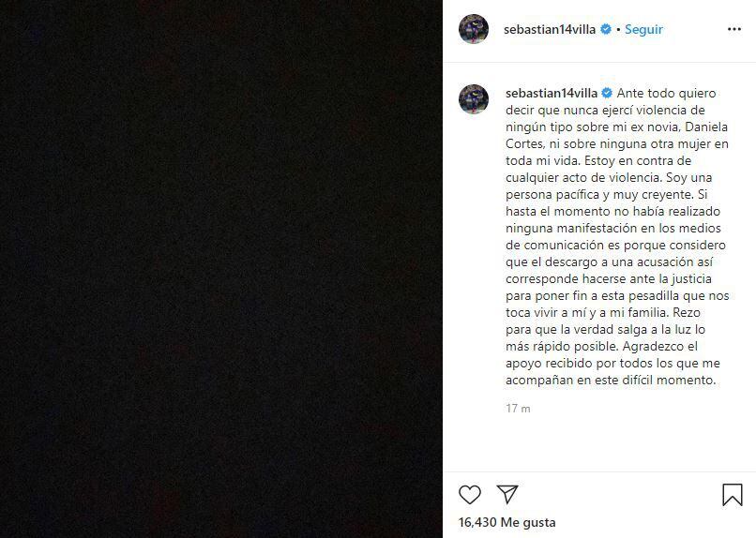The height and width of the screenshot is (538, 756).
Task: Open sebastian14villa username in header
Action: [x=550, y=29]
